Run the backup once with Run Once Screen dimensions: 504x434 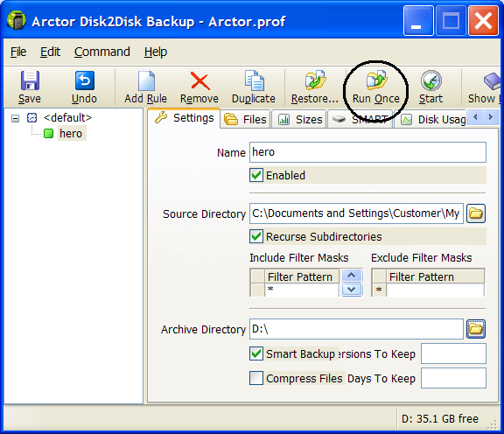tap(376, 87)
